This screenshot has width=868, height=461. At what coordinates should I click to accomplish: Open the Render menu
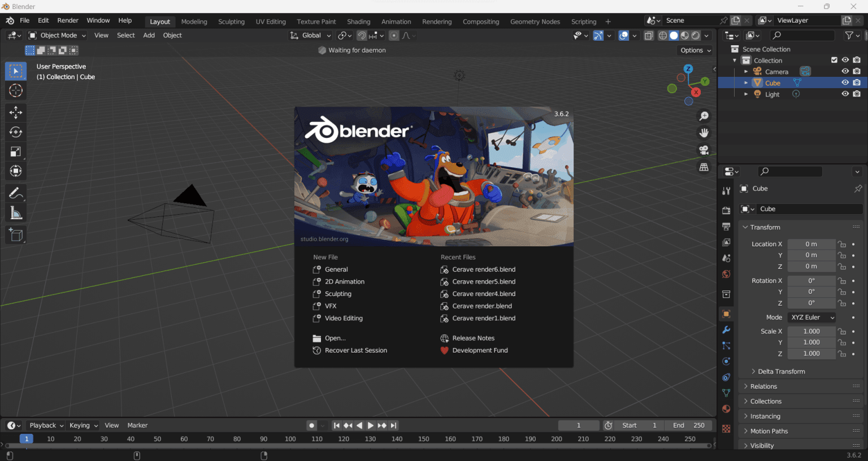click(68, 20)
